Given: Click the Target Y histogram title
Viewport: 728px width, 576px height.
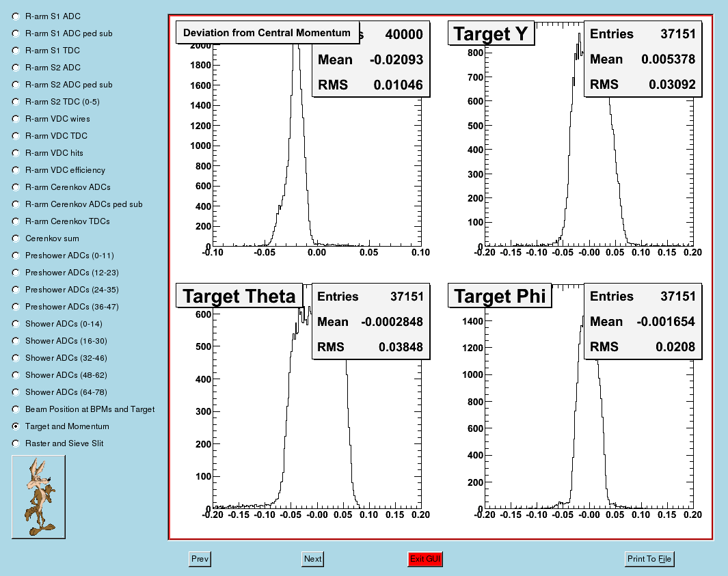Looking at the screenshot, I should pyautogui.click(x=491, y=34).
